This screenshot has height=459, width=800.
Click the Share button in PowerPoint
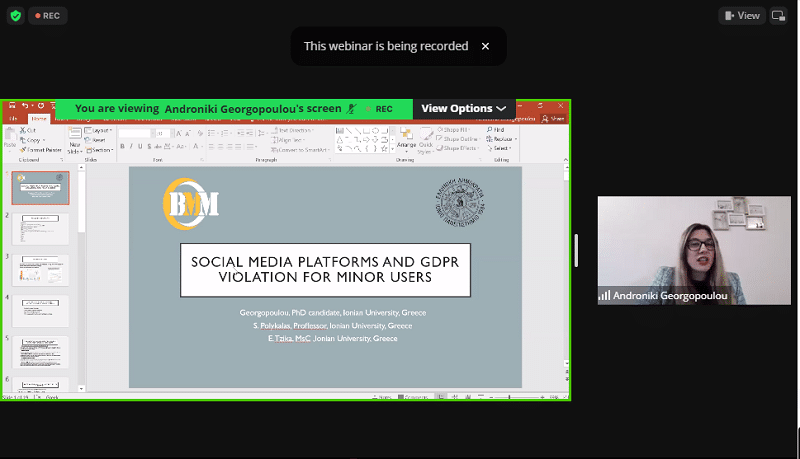click(554, 119)
